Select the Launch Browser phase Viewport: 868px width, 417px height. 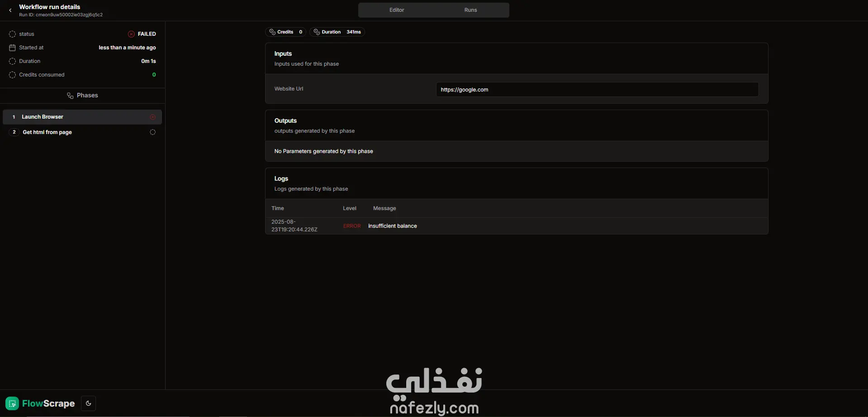43,117
